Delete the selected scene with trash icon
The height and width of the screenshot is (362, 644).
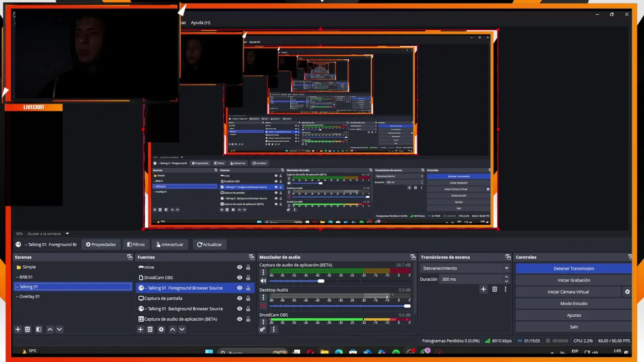(28, 329)
